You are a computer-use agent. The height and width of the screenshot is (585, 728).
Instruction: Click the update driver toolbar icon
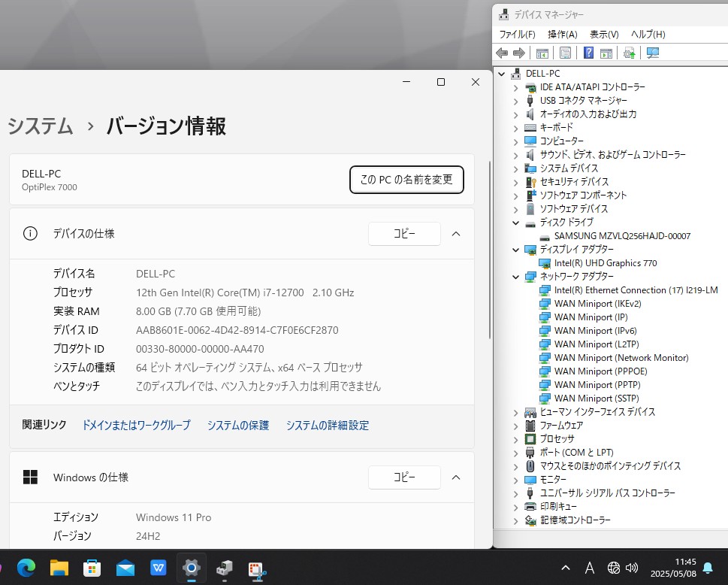click(629, 53)
